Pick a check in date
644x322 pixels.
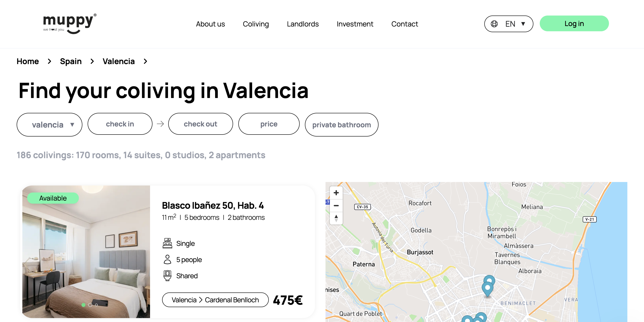pos(120,124)
